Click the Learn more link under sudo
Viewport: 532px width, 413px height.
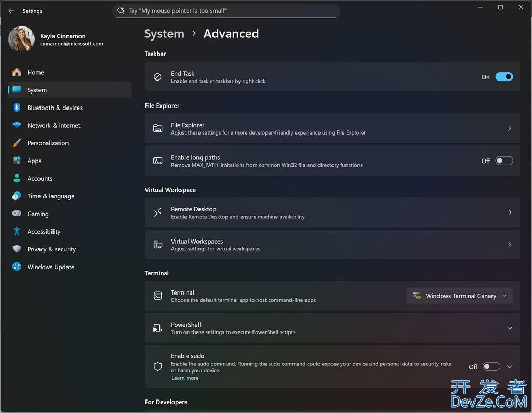pyautogui.click(x=185, y=378)
